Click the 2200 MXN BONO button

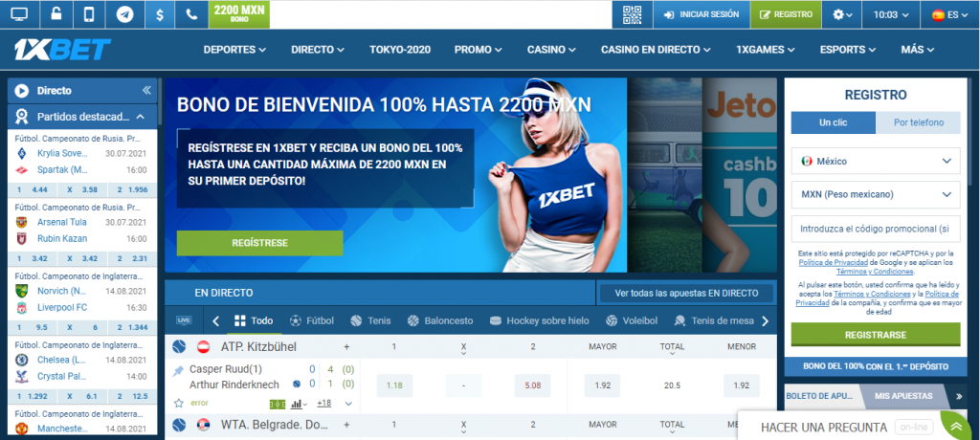click(239, 13)
